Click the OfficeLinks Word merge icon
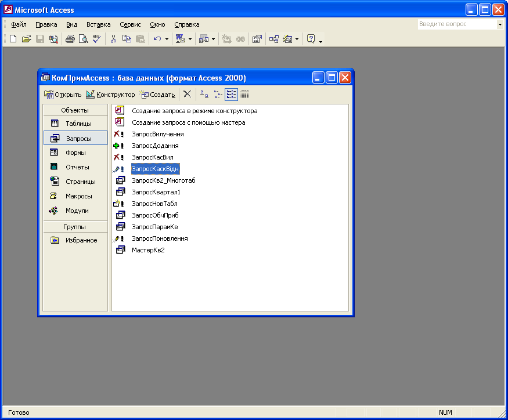The height and width of the screenshot is (420, 508). [181, 39]
